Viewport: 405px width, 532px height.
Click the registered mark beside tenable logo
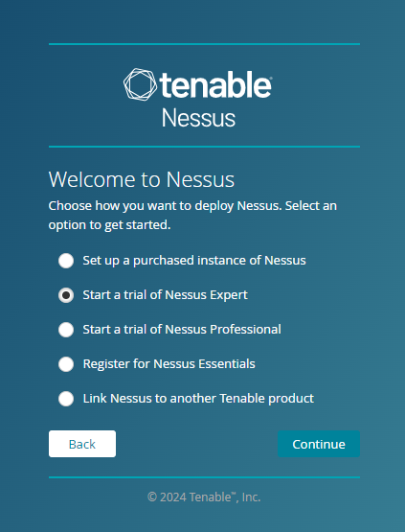click(x=270, y=79)
